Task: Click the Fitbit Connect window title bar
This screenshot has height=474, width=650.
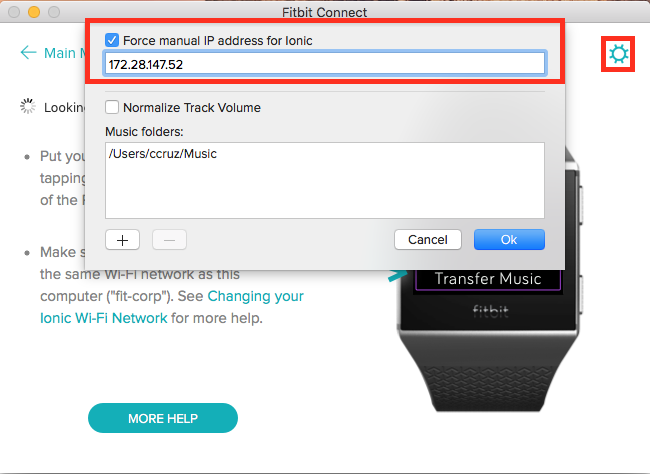Action: pyautogui.click(x=325, y=12)
